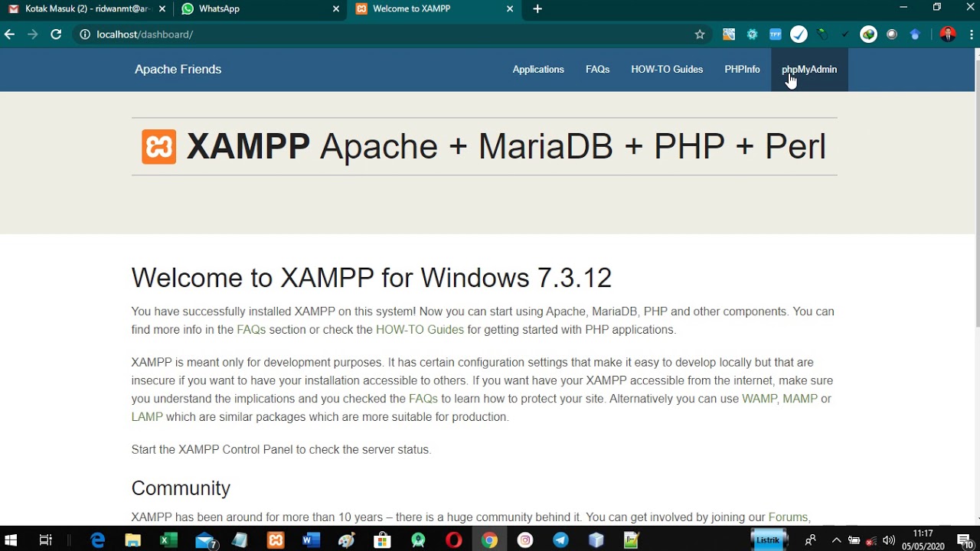Show hidden system tray icons
The width and height of the screenshot is (980, 551).
click(836, 540)
